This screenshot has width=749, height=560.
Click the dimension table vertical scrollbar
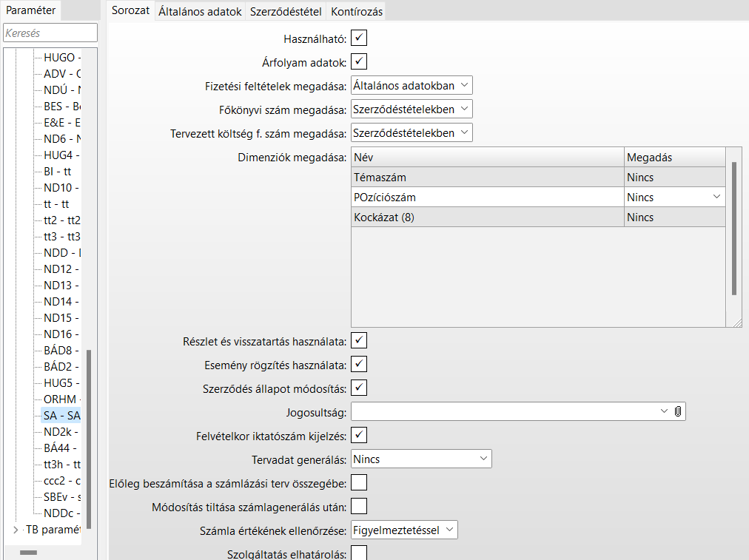click(x=734, y=229)
